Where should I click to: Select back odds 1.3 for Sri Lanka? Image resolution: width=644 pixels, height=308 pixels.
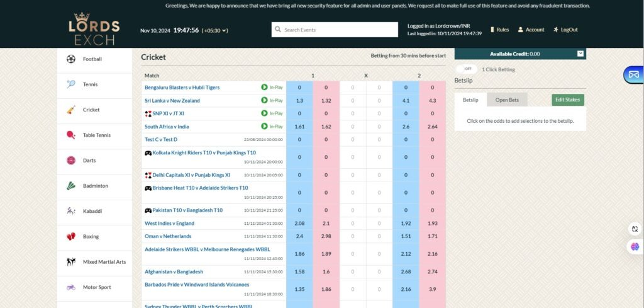299,100
